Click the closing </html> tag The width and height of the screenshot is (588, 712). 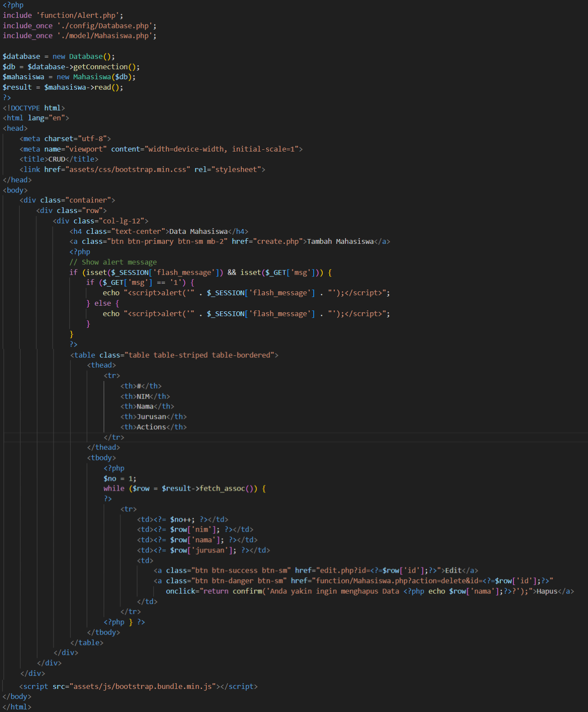click(17, 707)
